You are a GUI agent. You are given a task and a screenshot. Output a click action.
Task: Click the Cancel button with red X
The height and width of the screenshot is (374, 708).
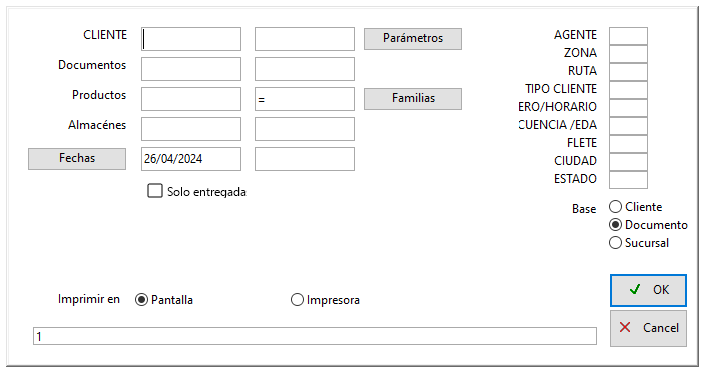(x=648, y=328)
